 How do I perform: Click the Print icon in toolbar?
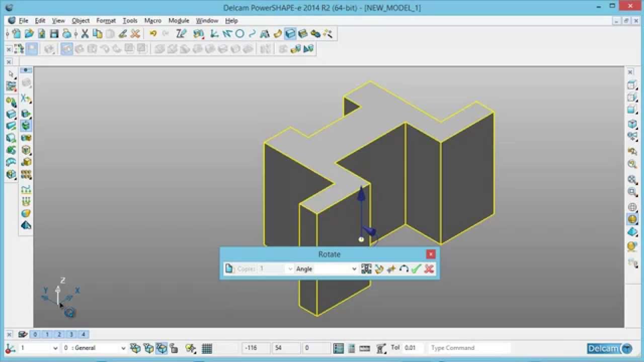[66, 34]
